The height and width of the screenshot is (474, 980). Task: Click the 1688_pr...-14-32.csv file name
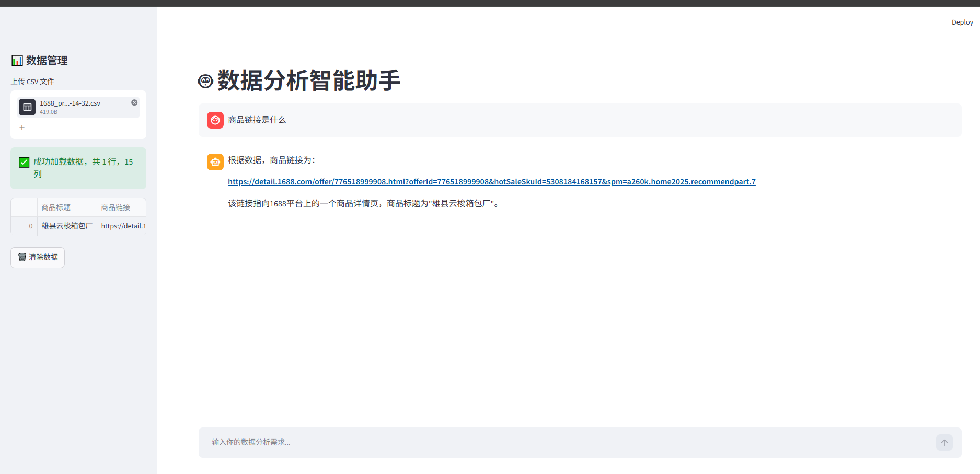click(70, 103)
